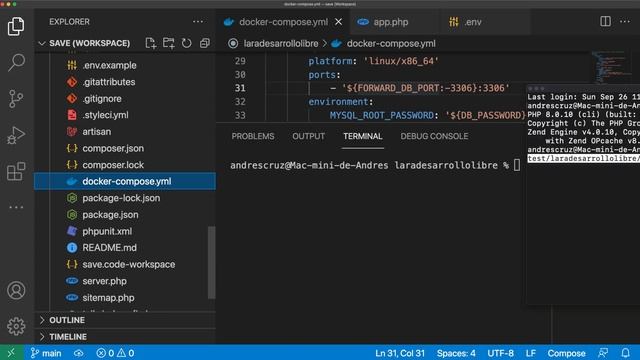Screen dimensions: 640x360
Task: Split the editor to the right
Action: pos(605,22)
